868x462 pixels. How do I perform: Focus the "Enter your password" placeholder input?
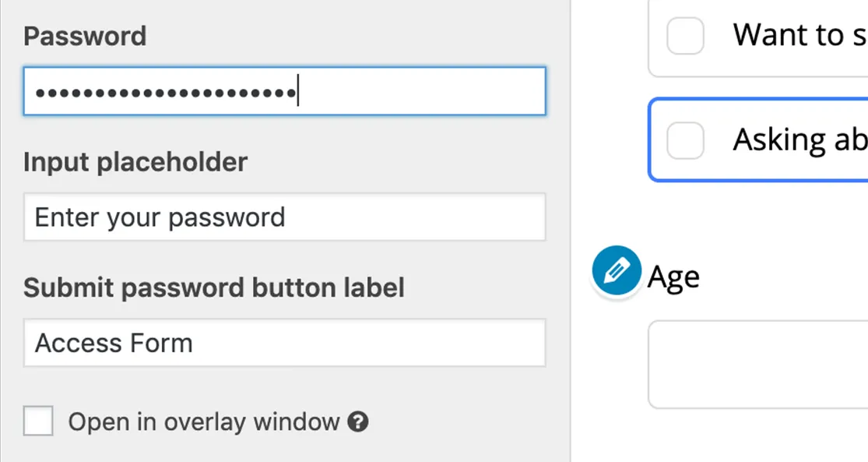(x=285, y=217)
